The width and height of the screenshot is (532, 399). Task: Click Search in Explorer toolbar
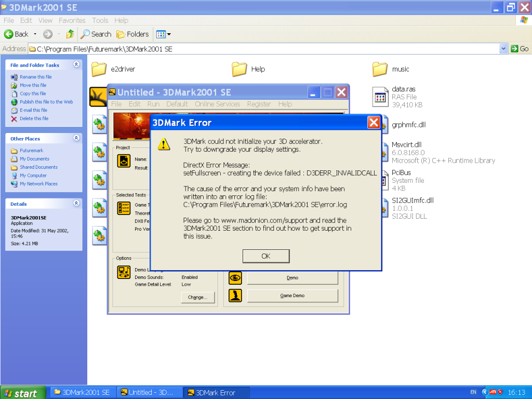point(96,34)
